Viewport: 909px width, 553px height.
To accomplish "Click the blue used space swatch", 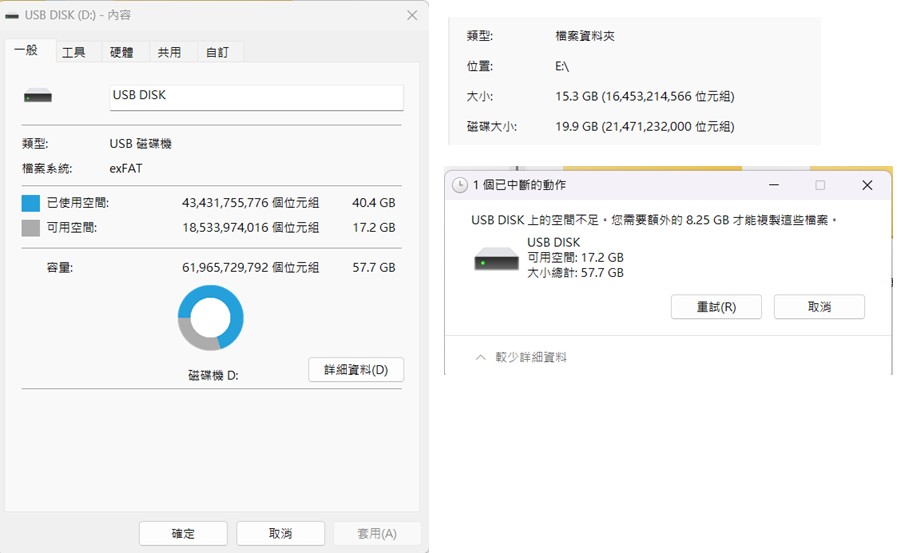I will [30, 203].
